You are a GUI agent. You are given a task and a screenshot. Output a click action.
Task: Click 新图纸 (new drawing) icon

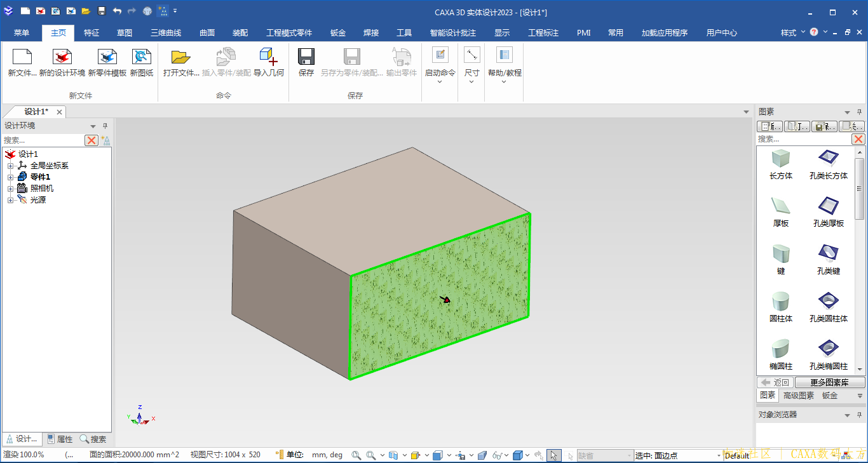click(141, 57)
